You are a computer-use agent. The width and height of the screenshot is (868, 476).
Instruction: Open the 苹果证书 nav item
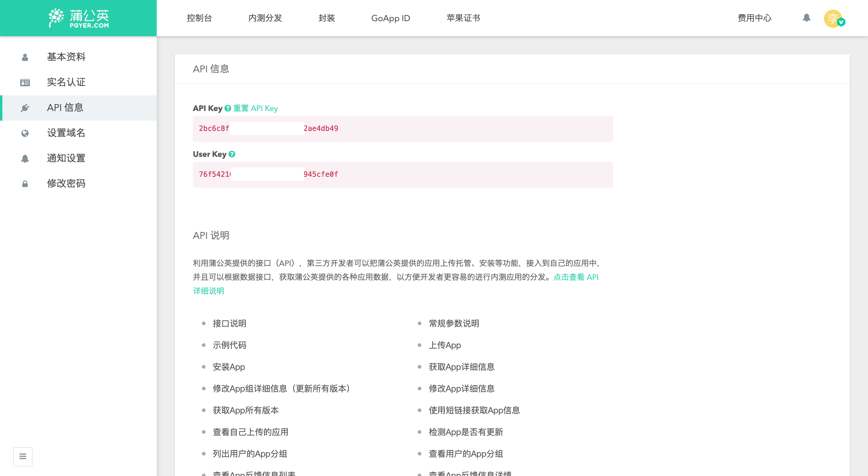point(463,18)
